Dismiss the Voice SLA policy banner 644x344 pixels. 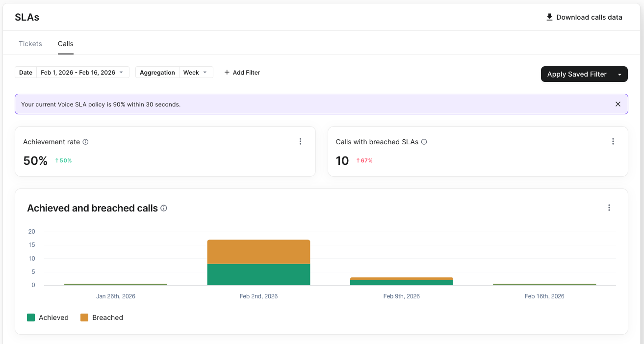coord(618,104)
